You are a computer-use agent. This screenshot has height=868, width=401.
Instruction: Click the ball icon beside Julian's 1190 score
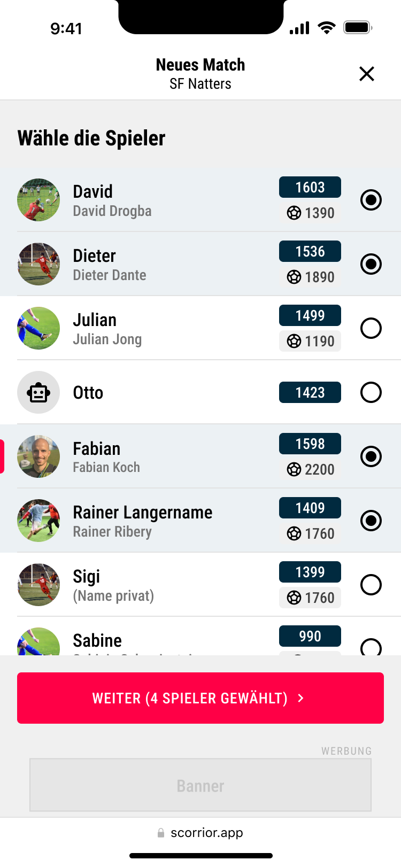(294, 341)
